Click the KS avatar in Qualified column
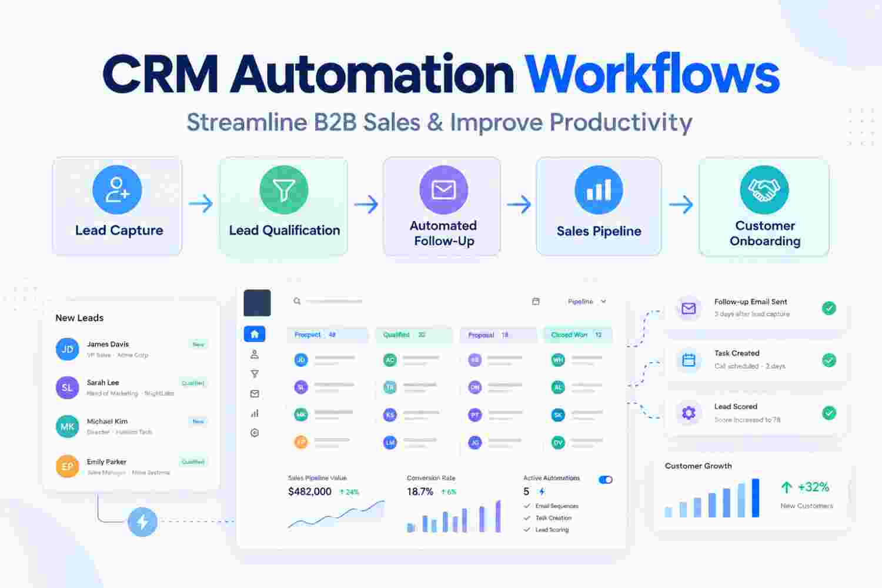The height and width of the screenshot is (588, 882). pos(390,415)
